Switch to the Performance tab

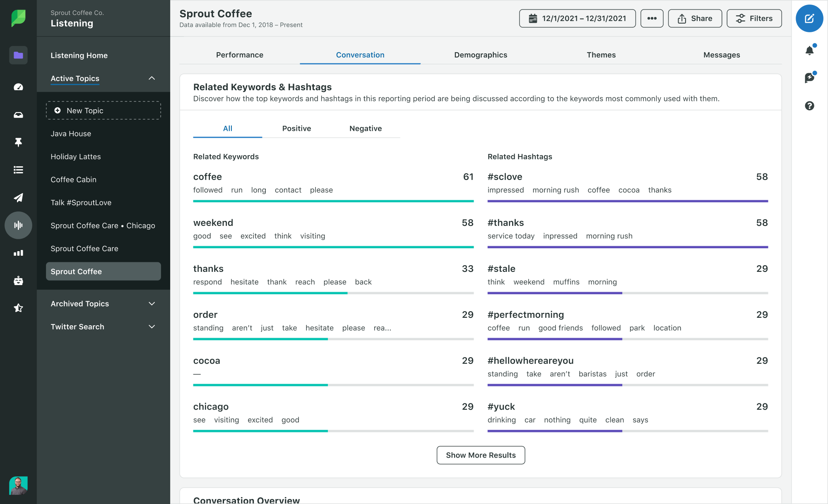(x=240, y=55)
